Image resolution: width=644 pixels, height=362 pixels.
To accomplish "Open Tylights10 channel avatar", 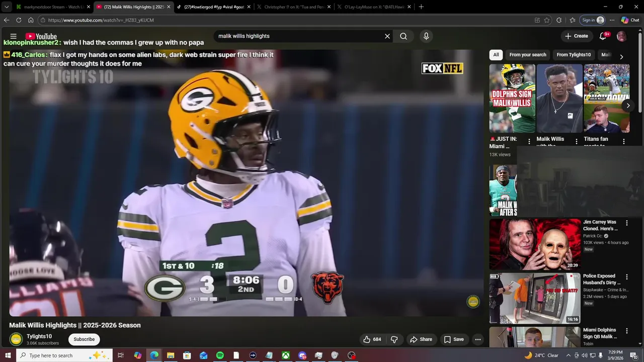I will pyautogui.click(x=16, y=339).
